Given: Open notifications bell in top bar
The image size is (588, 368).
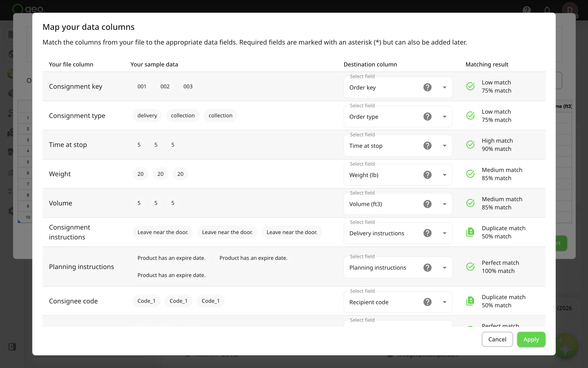Looking at the screenshot, I should (547, 10).
